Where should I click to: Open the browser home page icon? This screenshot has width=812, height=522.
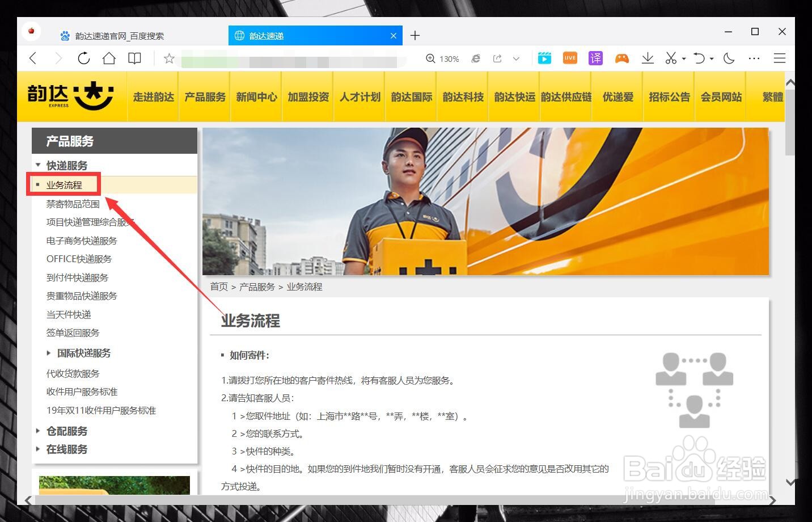pos(109,58)
